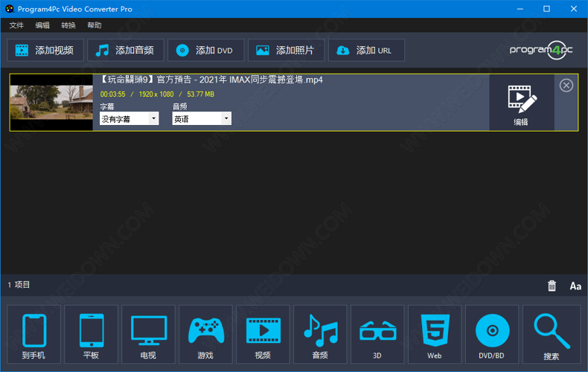This screenshot has width=588, height=372.
Task: Minimize the Video Converter Pro window
Action: pos(520,9)
